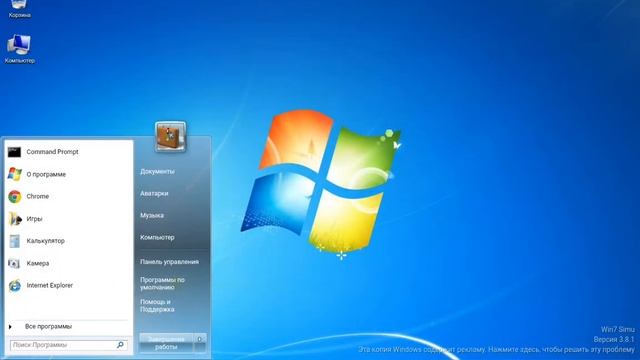This screenshot has height=360, width=640.
Task: Click the Завершение работы button
Action: click(x=166, y=343)
